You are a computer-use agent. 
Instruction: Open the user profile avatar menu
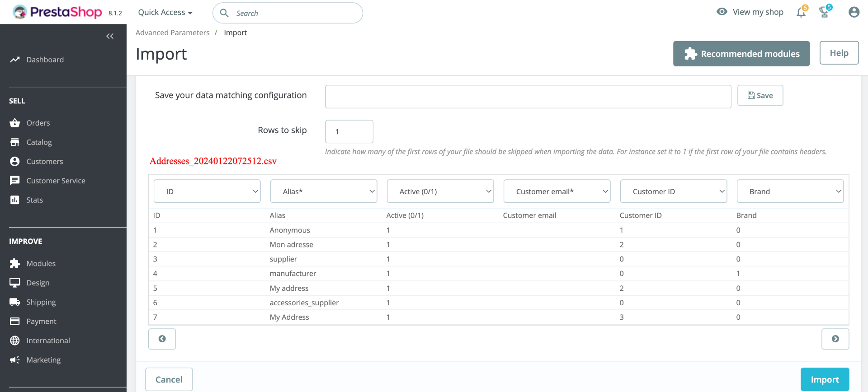pos(854,12)
